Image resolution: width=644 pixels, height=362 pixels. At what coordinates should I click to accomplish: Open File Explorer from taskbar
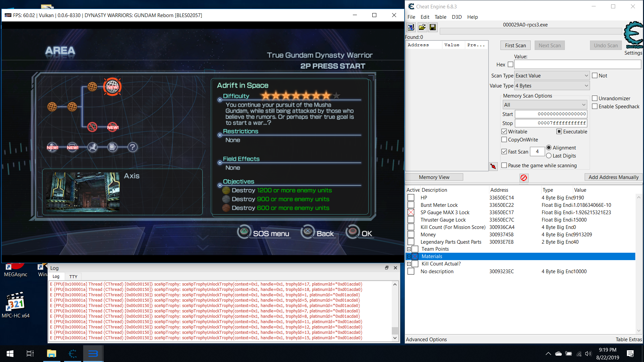pyautogui.click(x=51, y=354)
